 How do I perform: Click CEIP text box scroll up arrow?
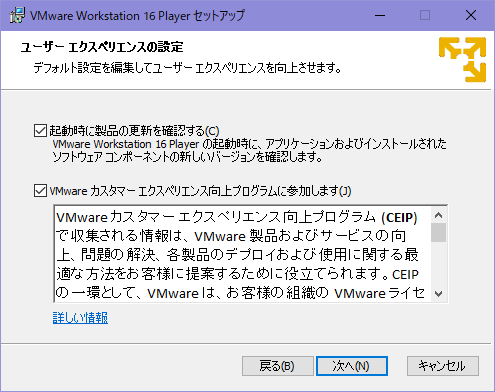pyautogui.click(x=438, y=215)
